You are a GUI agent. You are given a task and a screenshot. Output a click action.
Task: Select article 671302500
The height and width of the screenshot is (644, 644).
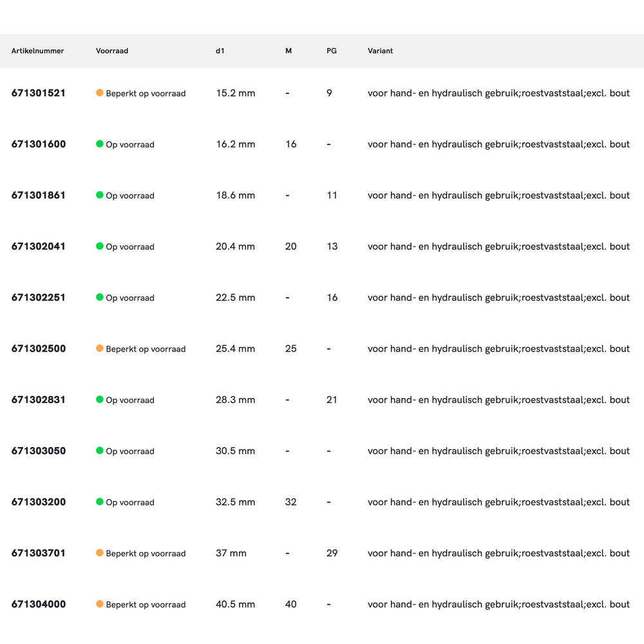click(x=39, y=348)
